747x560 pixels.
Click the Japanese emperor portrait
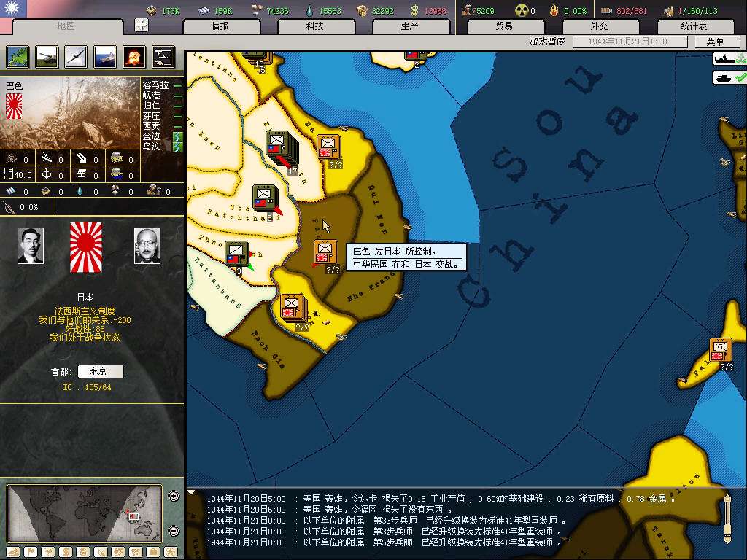31,246
